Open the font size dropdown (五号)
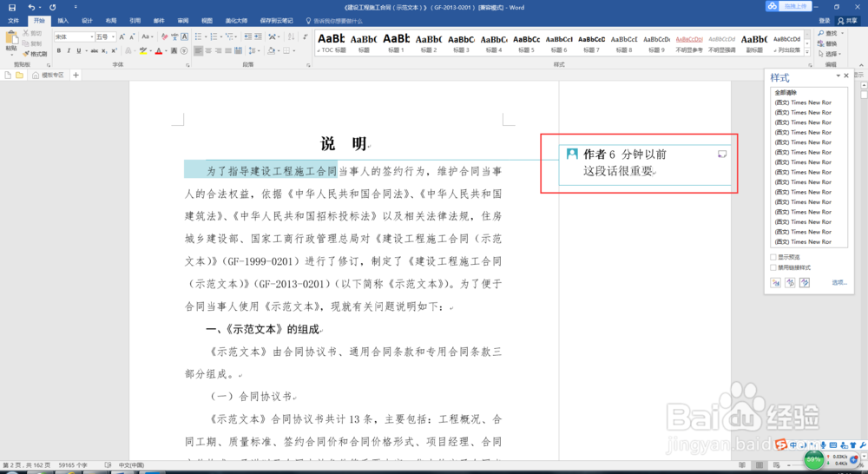Screen dimensions: 868x474 (113, 36)
